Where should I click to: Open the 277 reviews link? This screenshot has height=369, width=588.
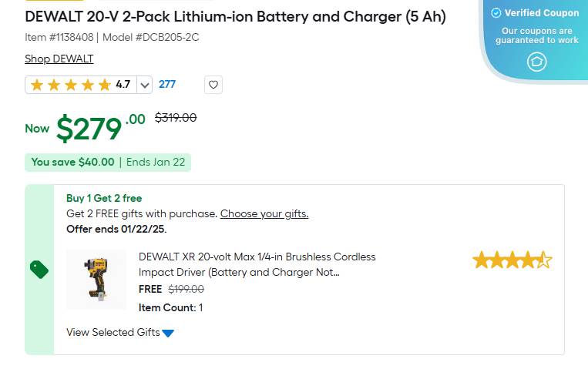pyautogui.click(x=167, y=85)
